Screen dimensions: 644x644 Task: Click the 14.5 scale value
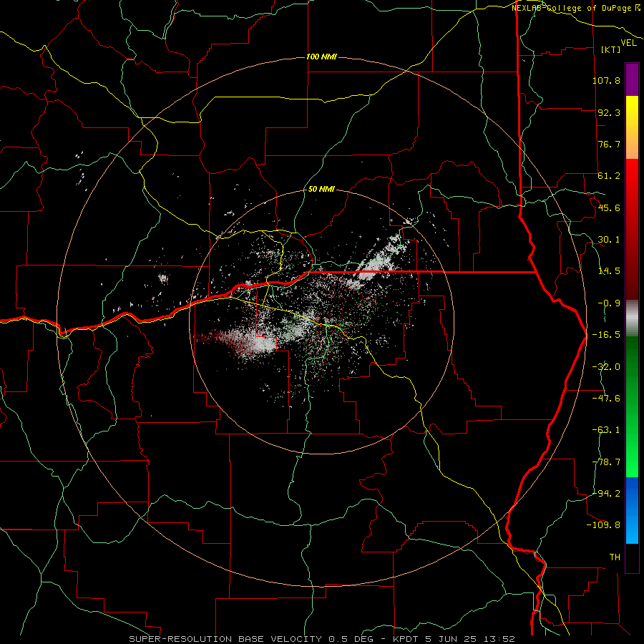click(609, 271)
